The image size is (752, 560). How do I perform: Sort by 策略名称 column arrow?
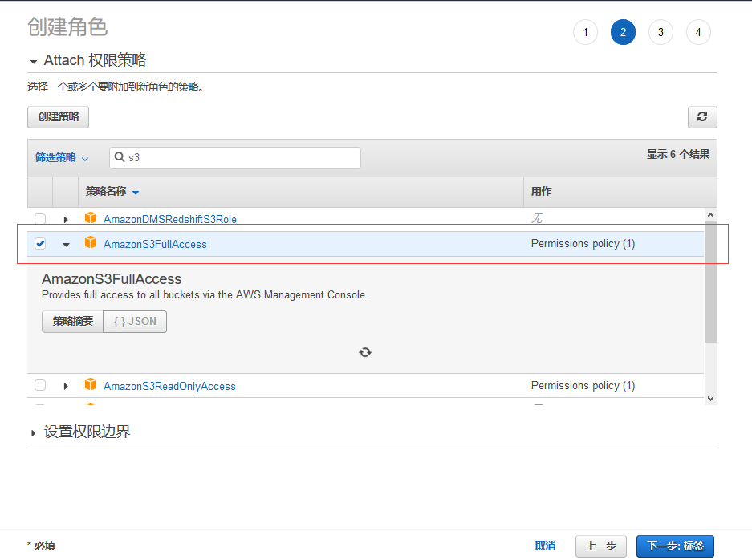(136, 193)
